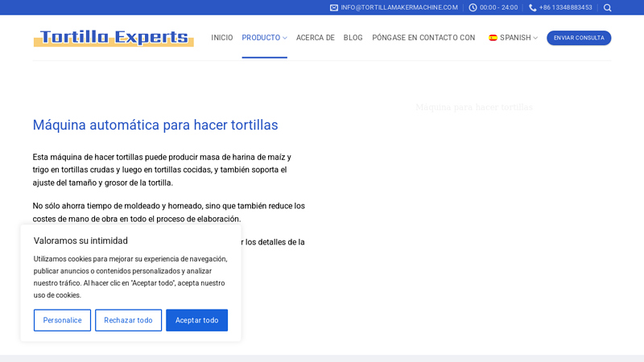The image size is (644, 362).
Task: Click paragraph starting 'No sólo ahorra tiempo'
Action: [x=169, y=212]
